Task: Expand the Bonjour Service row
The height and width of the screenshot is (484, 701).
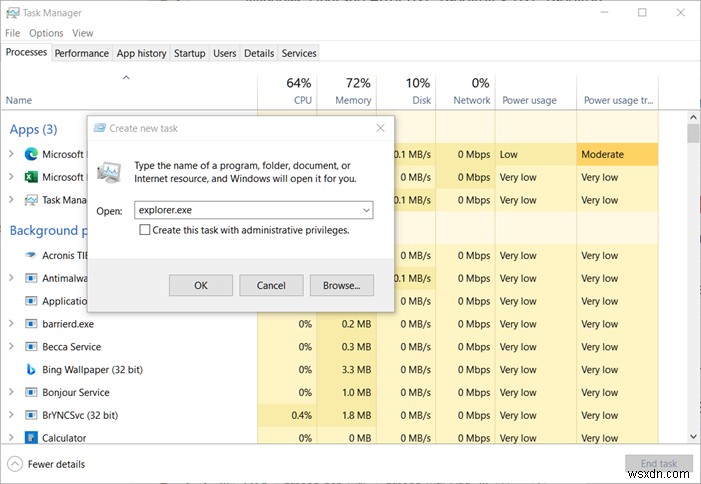Action: click(11, 392)
